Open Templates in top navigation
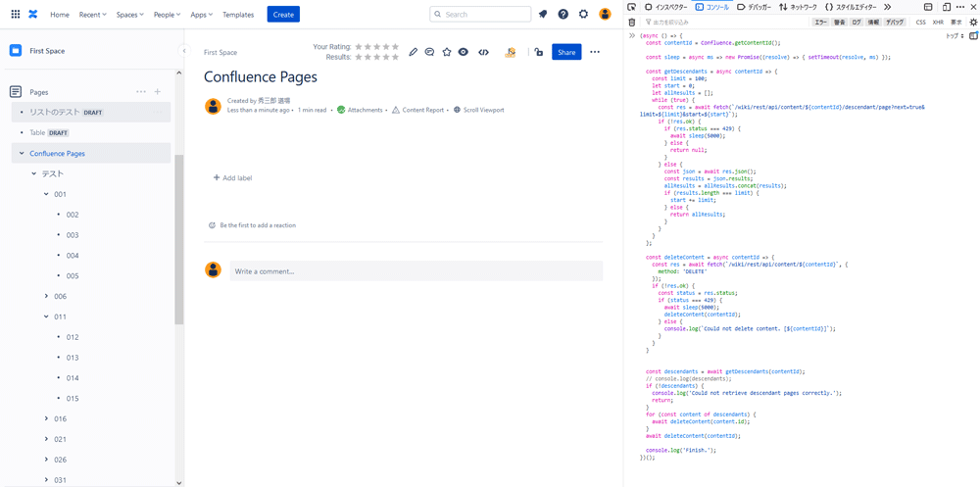 (x=238, y=15)
